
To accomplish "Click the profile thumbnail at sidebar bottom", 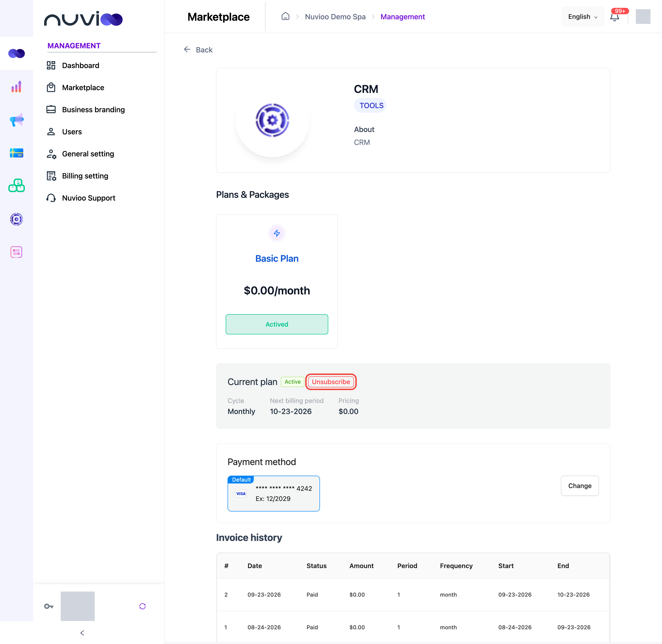I will click(x=78, y=606).
